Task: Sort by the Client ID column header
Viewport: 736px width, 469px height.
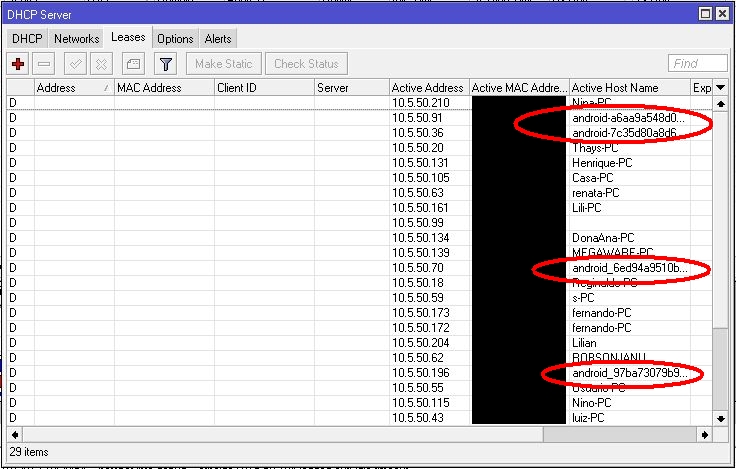Action: (x=264, y=88)
